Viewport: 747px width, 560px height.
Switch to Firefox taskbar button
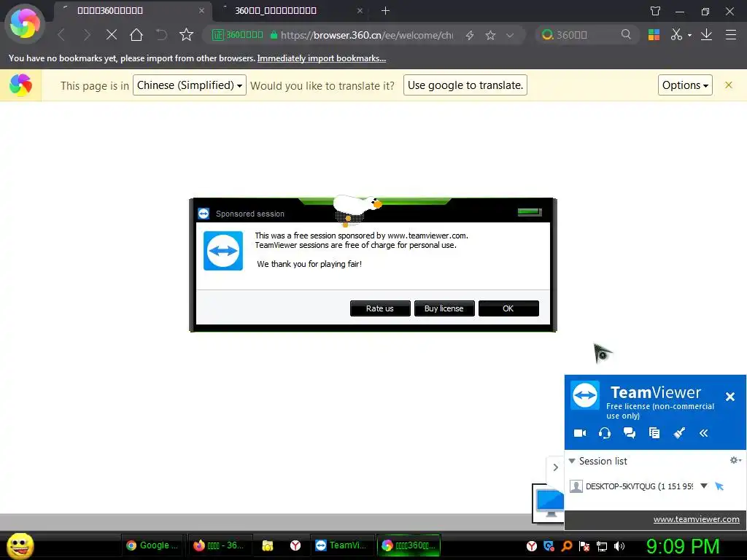219,545
